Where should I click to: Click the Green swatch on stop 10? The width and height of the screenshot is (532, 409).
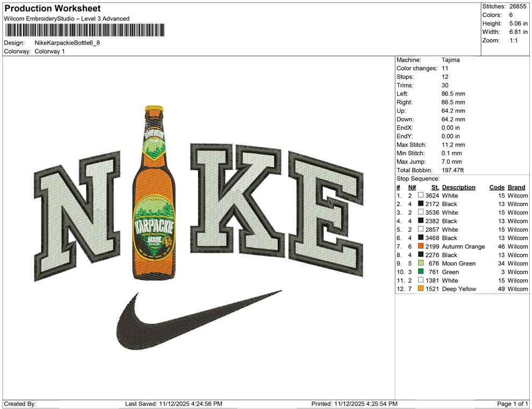coord(421,272)
